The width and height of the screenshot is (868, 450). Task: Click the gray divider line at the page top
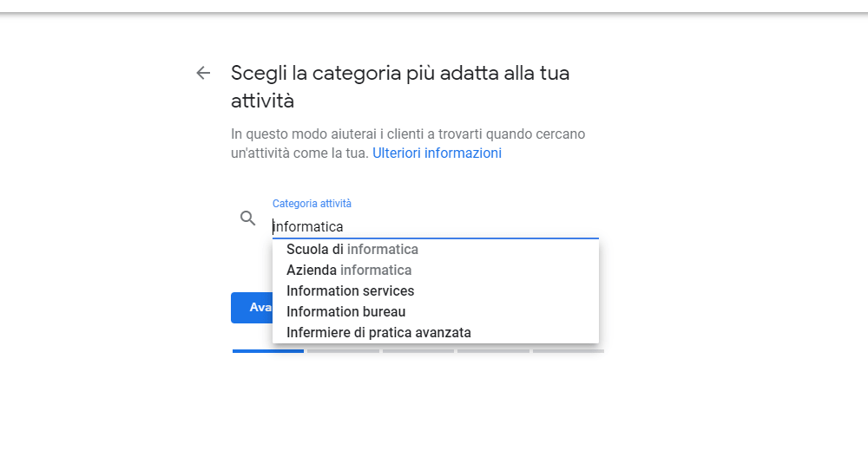tap(434, 13)
